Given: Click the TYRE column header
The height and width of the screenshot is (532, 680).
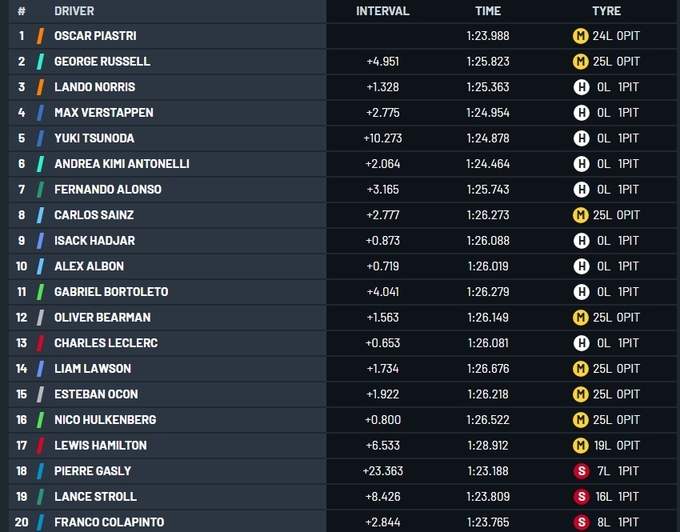Looking at the screenshot, I should (x=606, y=11).
